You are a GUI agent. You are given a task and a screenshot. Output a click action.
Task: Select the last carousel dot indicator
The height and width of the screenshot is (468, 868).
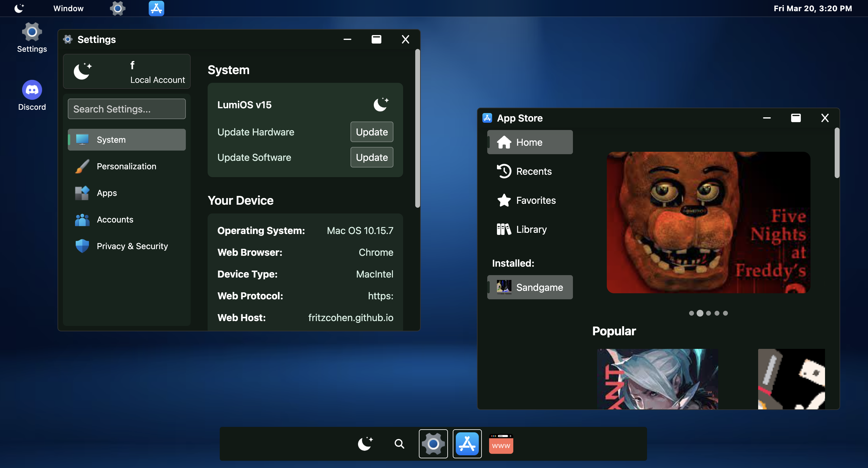(x=725, y=313)
